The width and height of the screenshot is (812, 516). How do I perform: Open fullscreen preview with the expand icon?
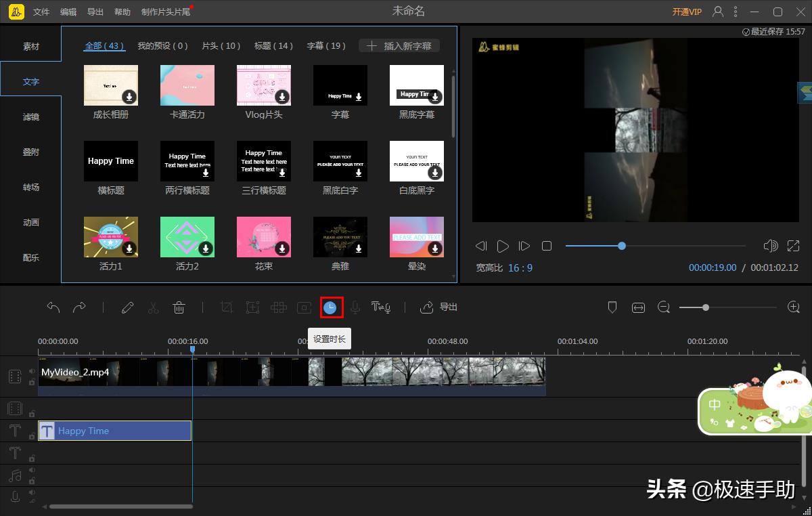click(x=793, y=246)
